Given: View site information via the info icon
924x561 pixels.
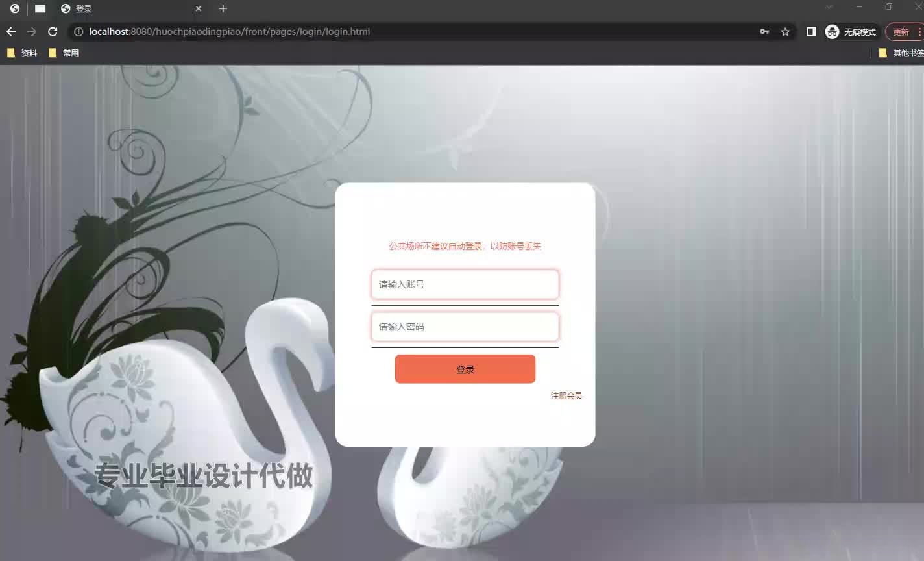Looking at the screenshot, I should pyautogui.click(x=78, y=31).
